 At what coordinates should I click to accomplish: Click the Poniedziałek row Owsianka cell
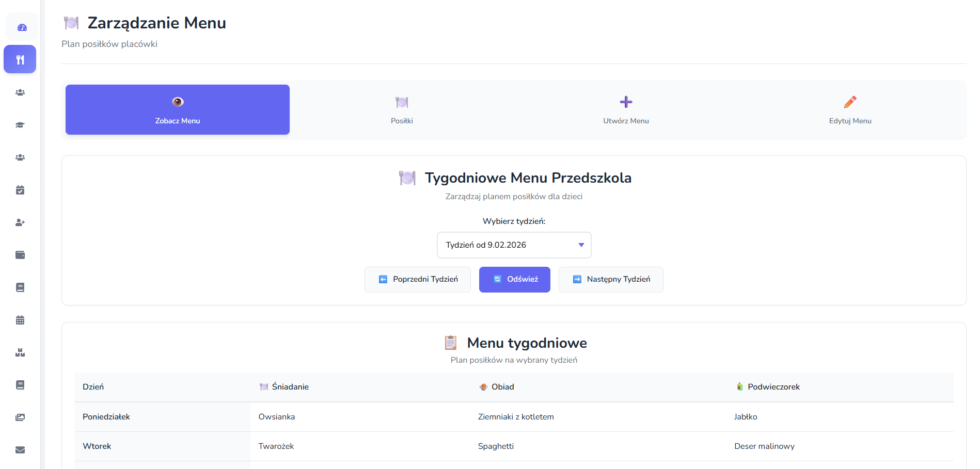[277, 417]
